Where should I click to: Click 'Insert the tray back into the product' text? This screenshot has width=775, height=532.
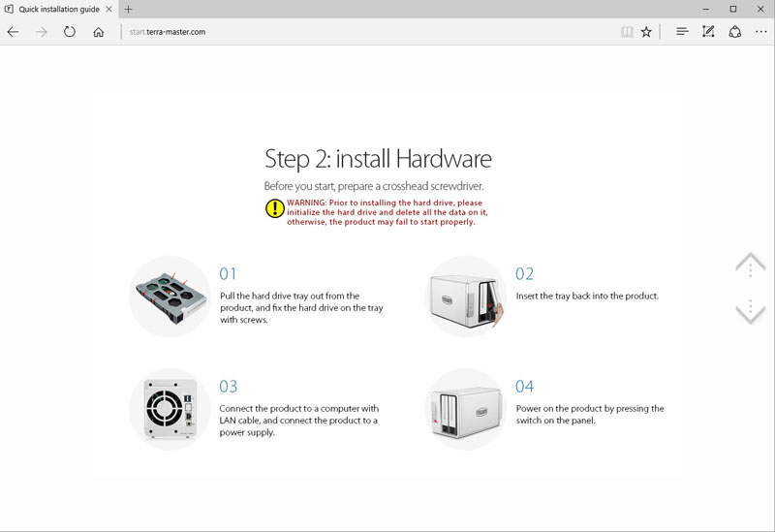[587, 296]
